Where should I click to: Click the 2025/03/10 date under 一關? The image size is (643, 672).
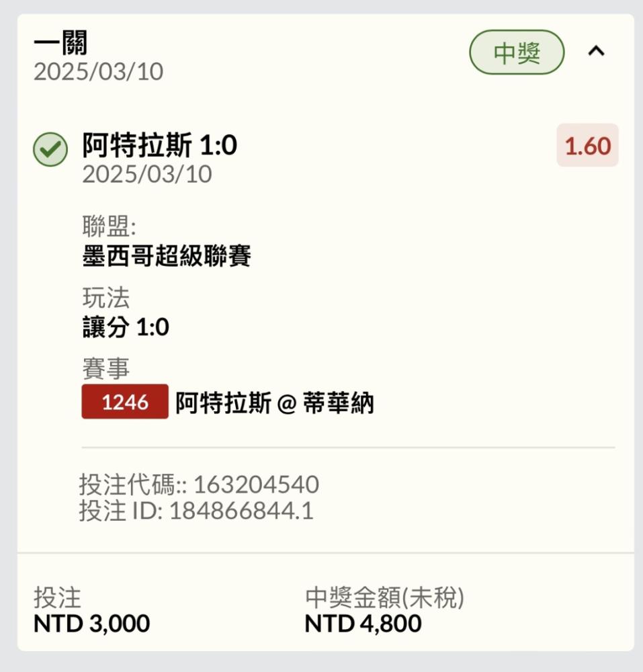point(99,72)
